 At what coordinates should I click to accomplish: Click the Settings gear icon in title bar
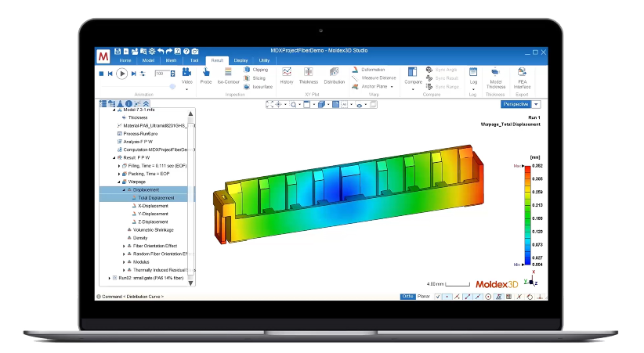[x=152, y=52]
